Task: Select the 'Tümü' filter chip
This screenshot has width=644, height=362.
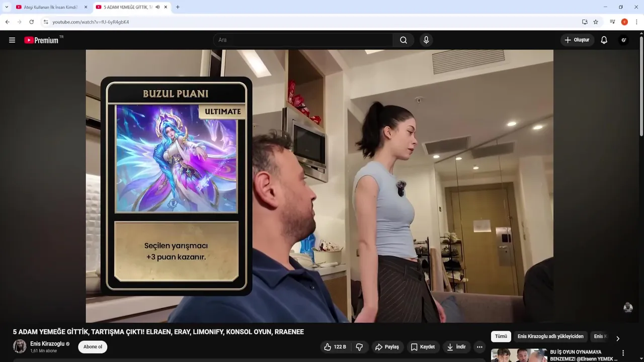Action: tap(501, 336)
